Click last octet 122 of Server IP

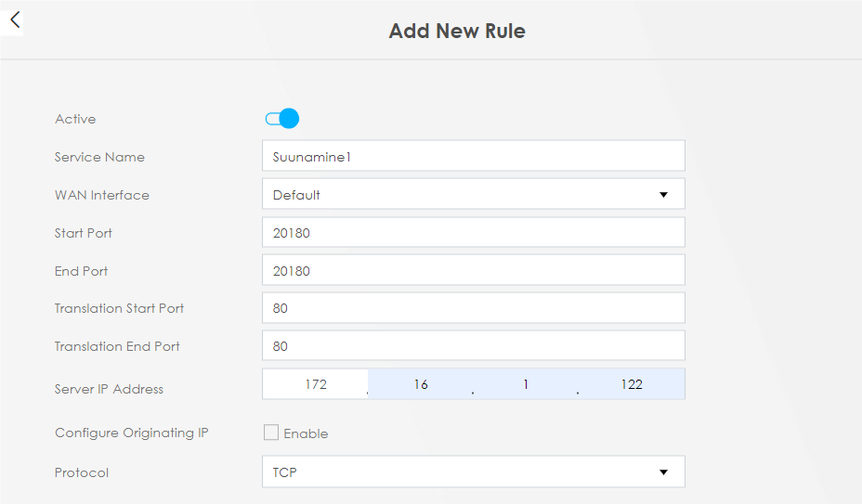click(x=632, y=384)
